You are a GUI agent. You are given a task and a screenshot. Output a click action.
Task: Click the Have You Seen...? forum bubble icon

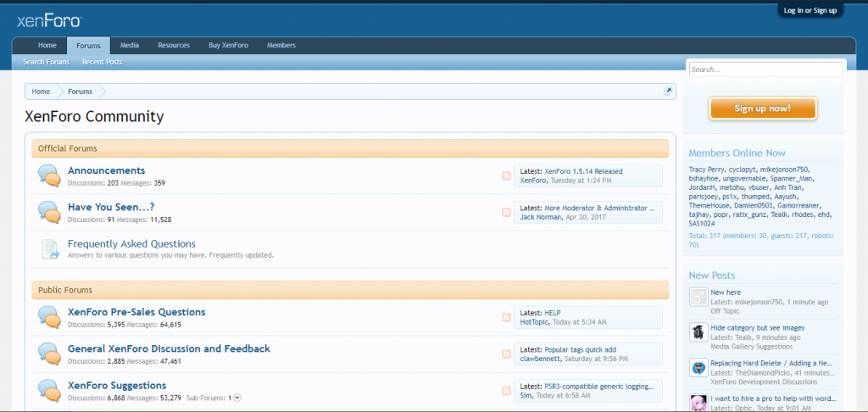point(49,212)
